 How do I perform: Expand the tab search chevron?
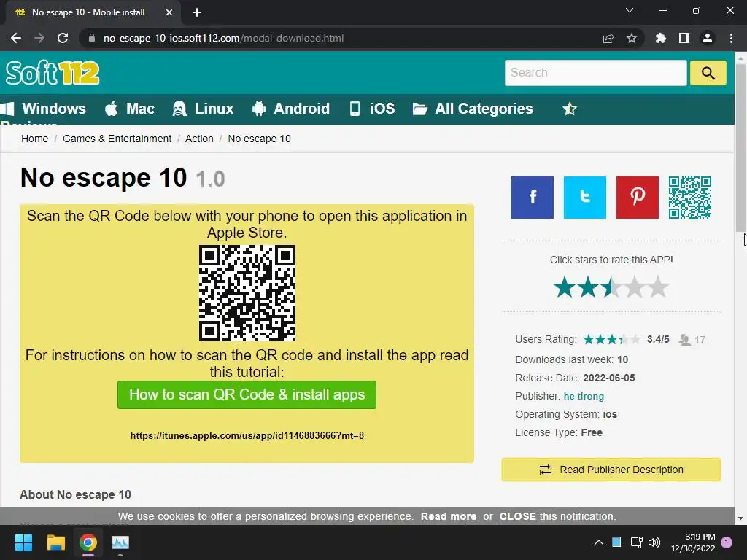point(630,10)
